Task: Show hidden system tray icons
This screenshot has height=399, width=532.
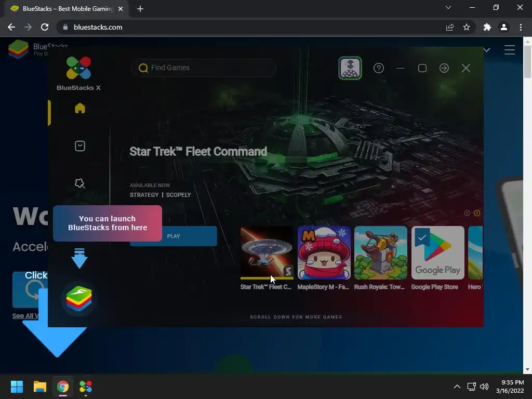Action: [x=457, y=387]
